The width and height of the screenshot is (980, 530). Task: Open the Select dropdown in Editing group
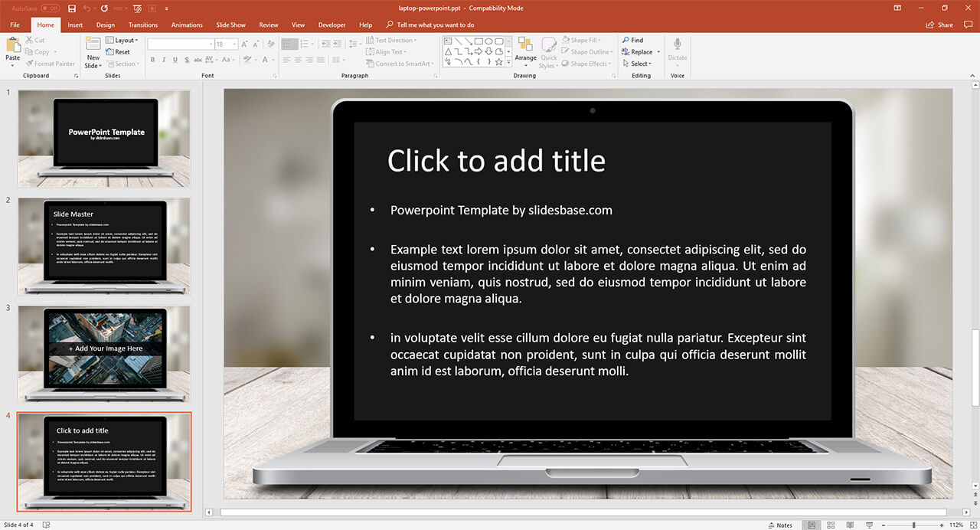tap(637, 64)
